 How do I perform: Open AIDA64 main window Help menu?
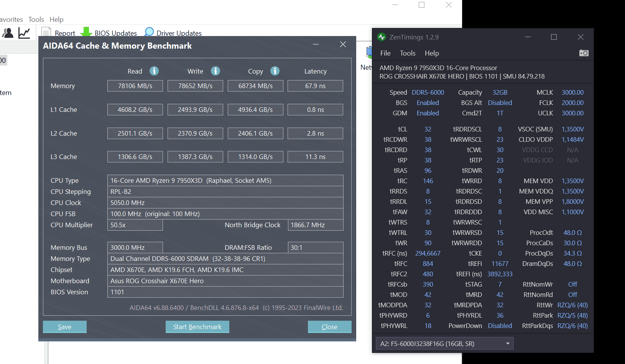56,20
